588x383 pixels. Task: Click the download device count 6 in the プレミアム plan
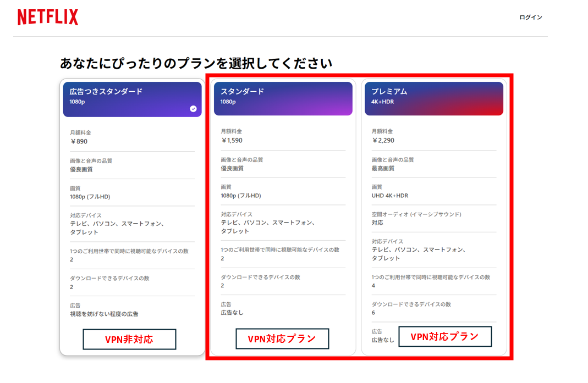click(x=373, y=313)
